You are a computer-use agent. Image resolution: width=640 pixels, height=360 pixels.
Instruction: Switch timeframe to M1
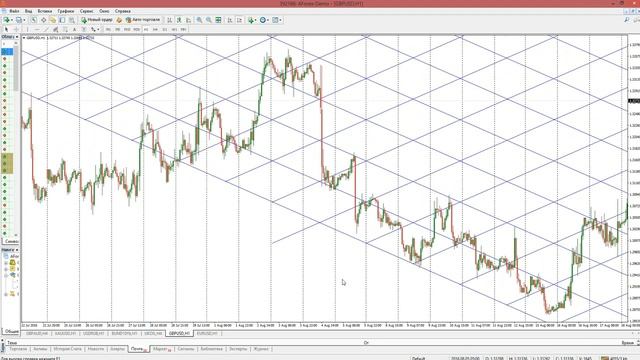pos(108,29)
